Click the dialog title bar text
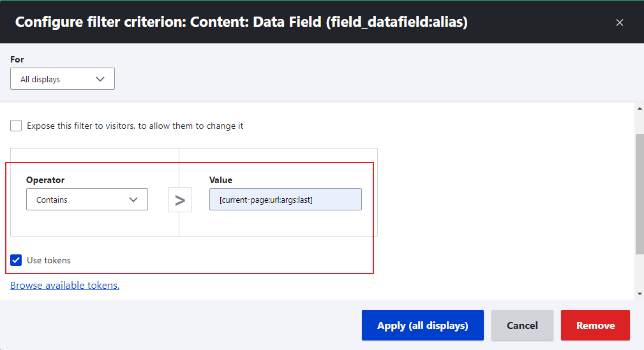This screenshot has width=644, height=350. coord(241,22)
